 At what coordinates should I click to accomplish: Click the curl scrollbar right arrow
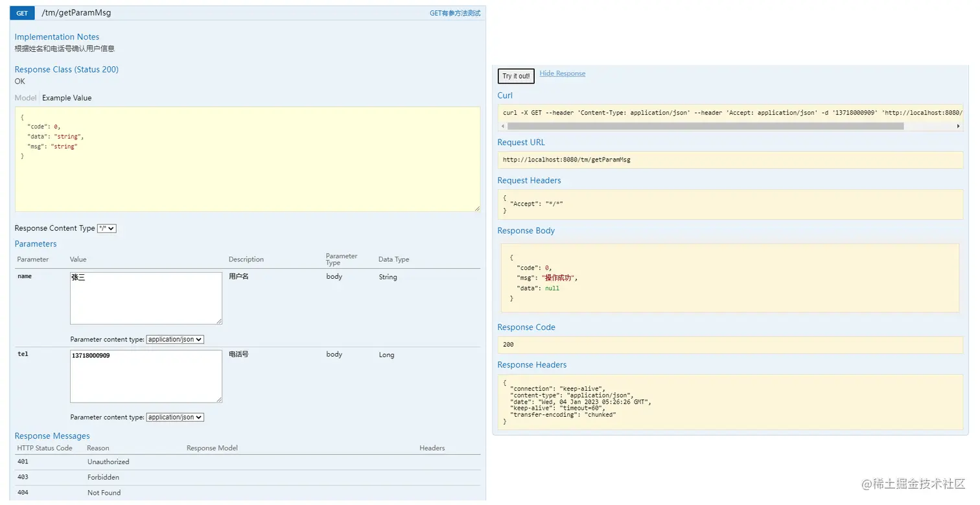click(959, 126)
